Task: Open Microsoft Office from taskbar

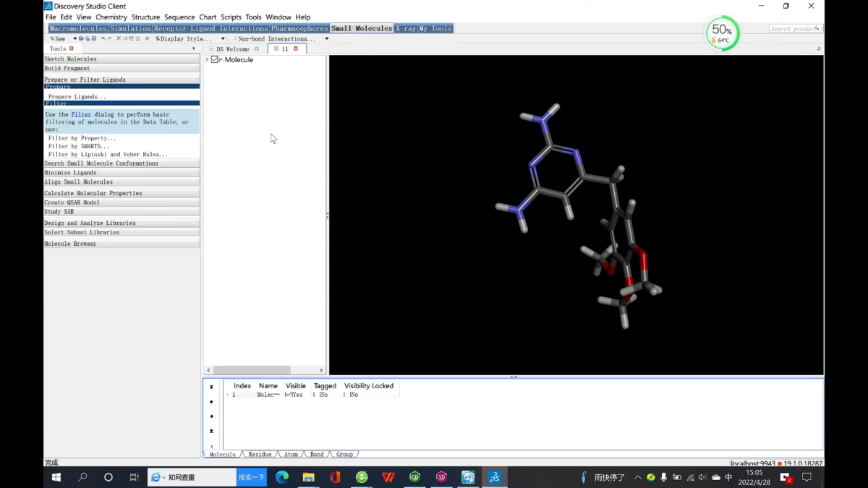Action: click(x=335, y=477)
